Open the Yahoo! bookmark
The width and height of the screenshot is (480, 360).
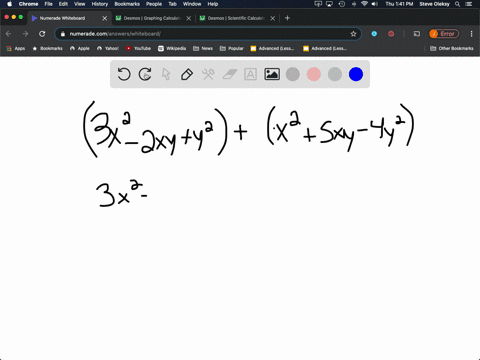pos(108,48)
